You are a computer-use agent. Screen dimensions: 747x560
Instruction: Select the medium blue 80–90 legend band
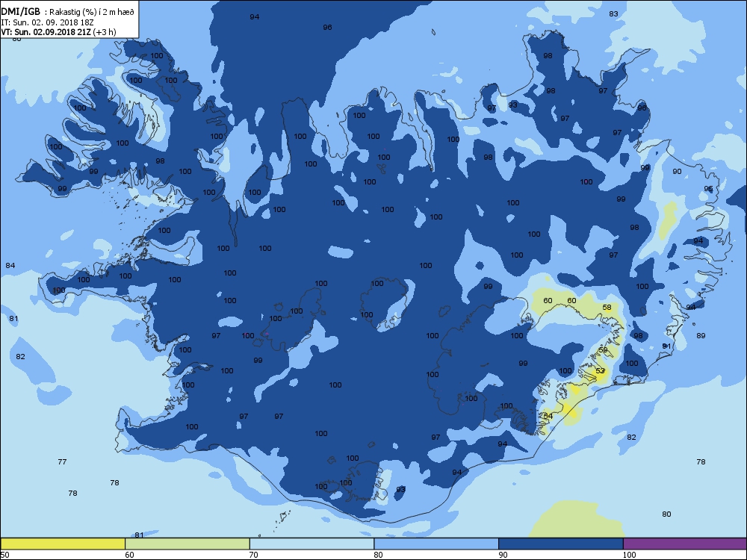click(x=436, y=544)
